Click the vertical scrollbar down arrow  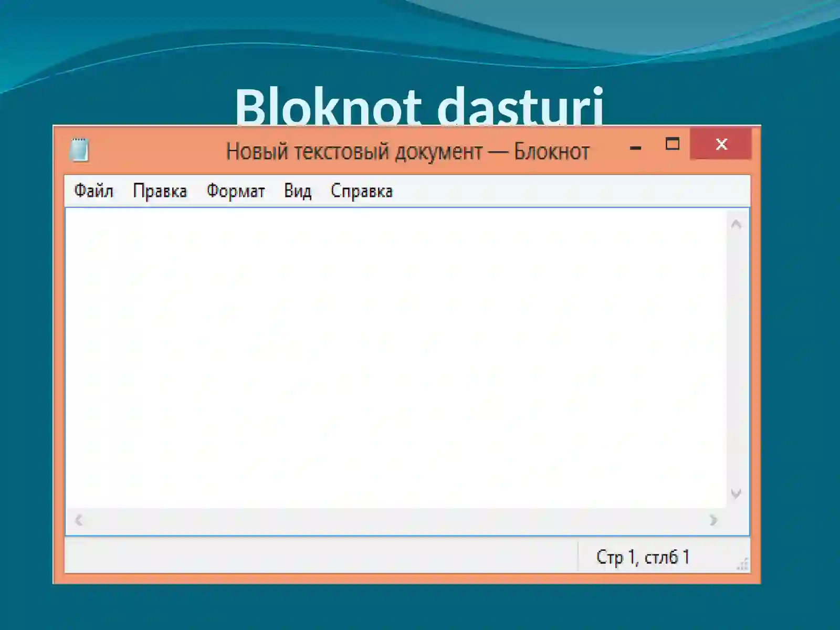pos(736,493)
